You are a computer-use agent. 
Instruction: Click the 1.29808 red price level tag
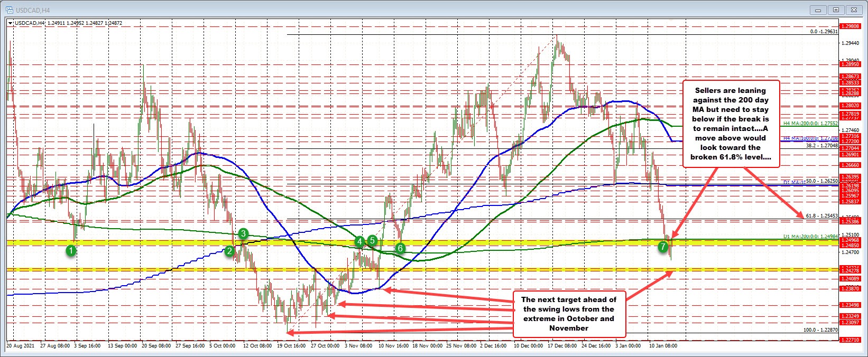click(851, 26)
